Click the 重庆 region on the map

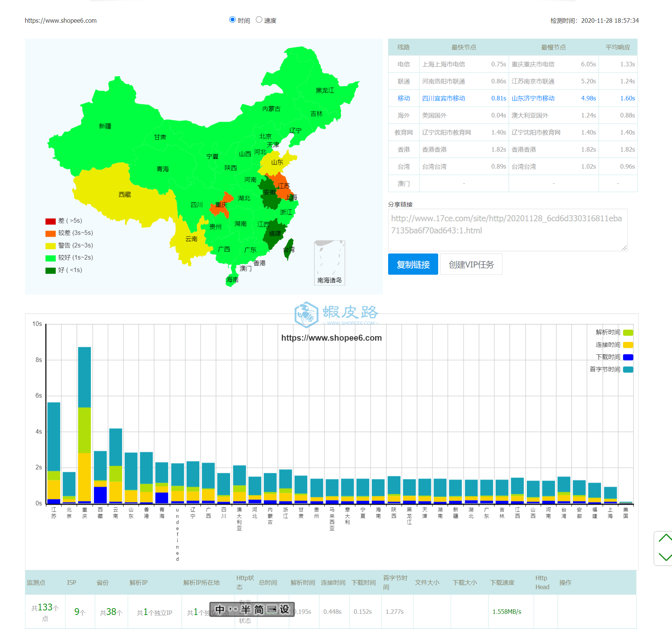point(221,205)
